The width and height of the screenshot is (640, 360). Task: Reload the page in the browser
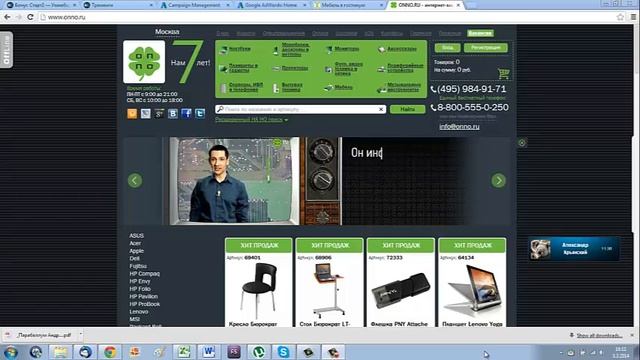[30, 17]
